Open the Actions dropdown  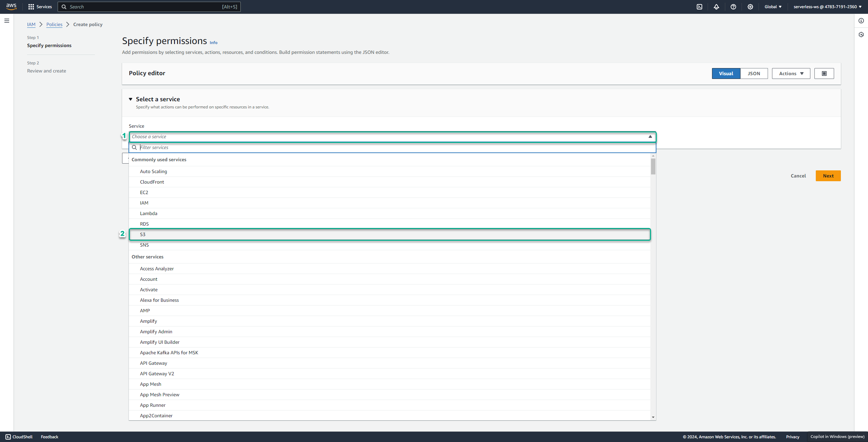[x=791, y=73]
